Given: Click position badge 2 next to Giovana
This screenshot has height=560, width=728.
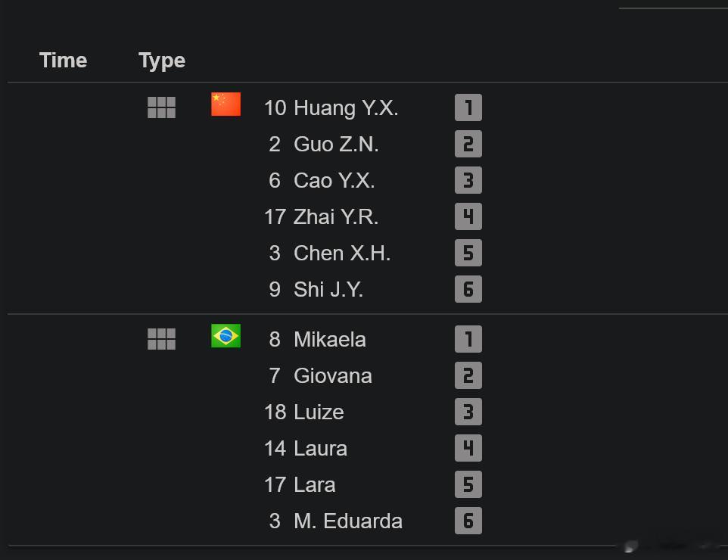Looking at the screenshot, I should point(468,375).
